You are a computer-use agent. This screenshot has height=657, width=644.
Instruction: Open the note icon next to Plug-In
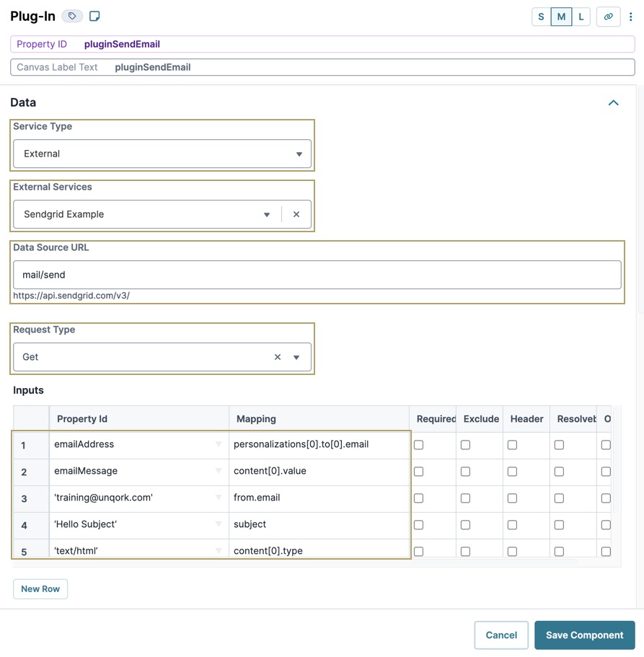(94, 17)
